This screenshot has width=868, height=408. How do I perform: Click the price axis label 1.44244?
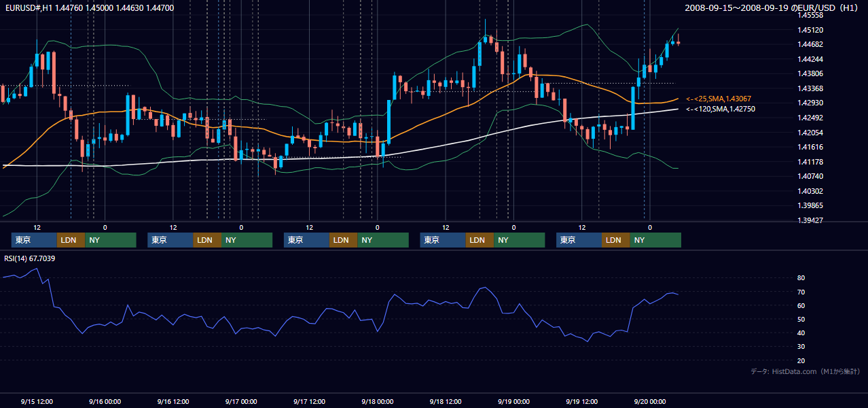coord(810,59)
